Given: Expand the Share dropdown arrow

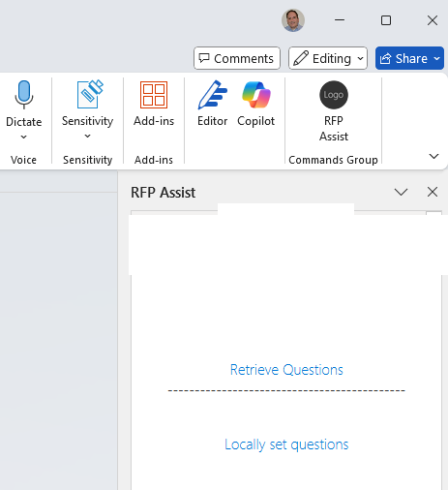Looking at the screenshot, I should 437,58.
